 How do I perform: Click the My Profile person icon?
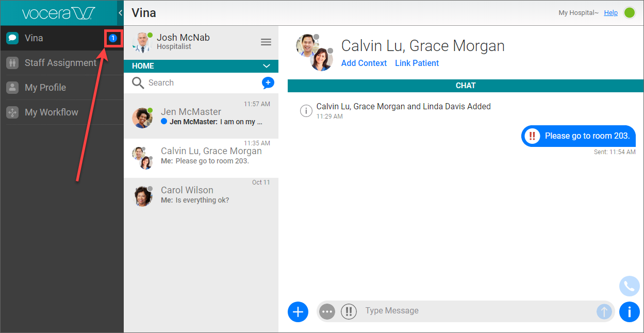pos(12,88)
